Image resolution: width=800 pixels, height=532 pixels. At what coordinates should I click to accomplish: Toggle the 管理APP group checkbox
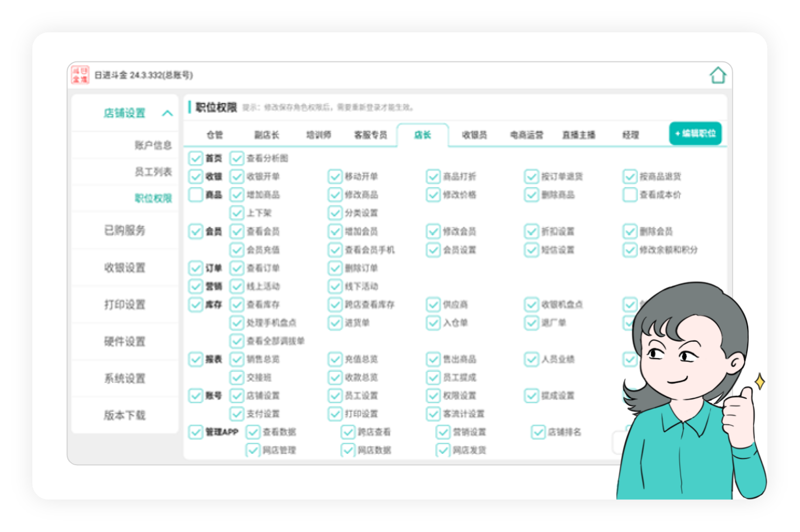coord(196,432)
